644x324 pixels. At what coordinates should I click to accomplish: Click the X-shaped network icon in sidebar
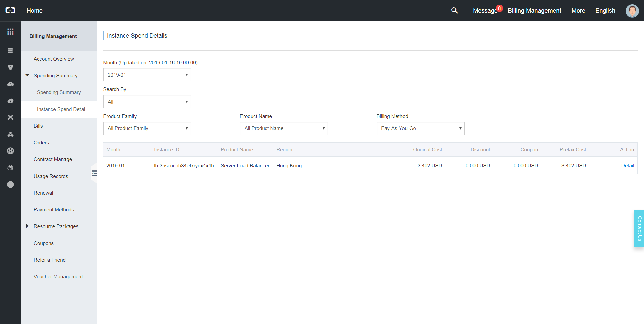(x=10, y=118)
